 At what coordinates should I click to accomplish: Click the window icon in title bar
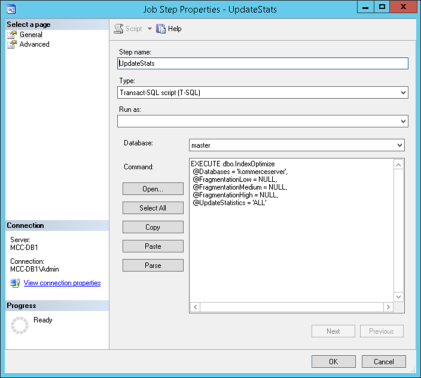(11, 9)
